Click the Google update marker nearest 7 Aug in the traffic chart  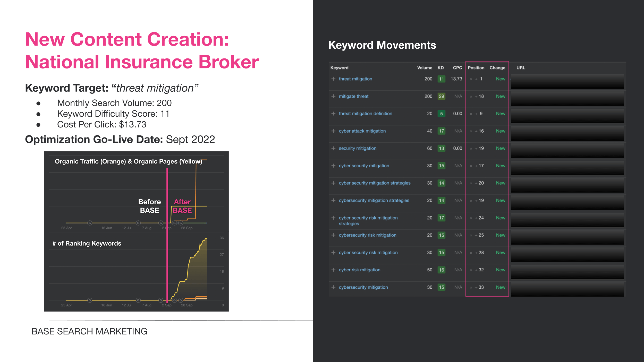(138, 223)
